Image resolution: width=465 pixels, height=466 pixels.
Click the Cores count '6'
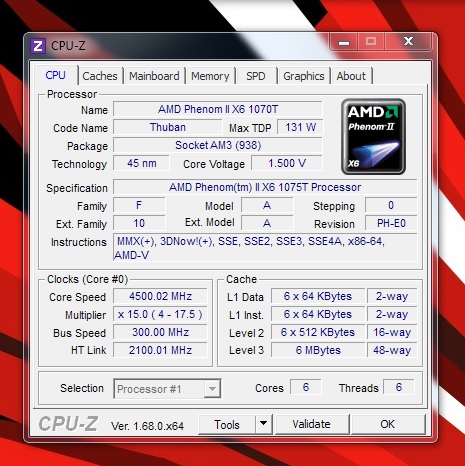coord(306,387)
